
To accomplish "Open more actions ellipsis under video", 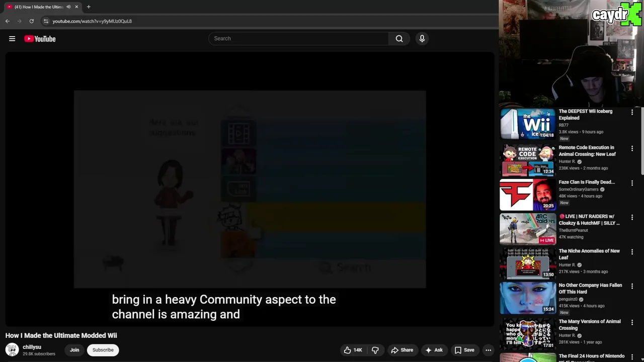I will (x=488, y=350).
